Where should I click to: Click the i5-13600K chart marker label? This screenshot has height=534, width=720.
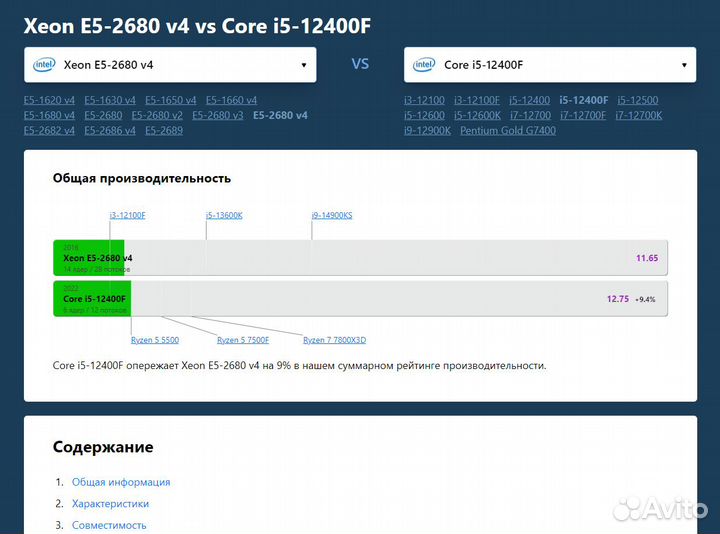pyautogui.click(x=224, y=215)
